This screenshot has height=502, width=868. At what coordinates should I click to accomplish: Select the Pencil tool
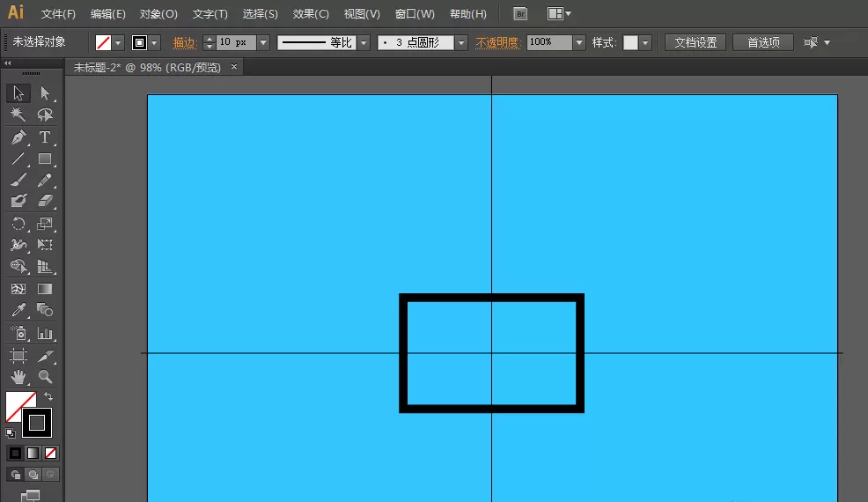pyautogui.click(x=45, y=180)
